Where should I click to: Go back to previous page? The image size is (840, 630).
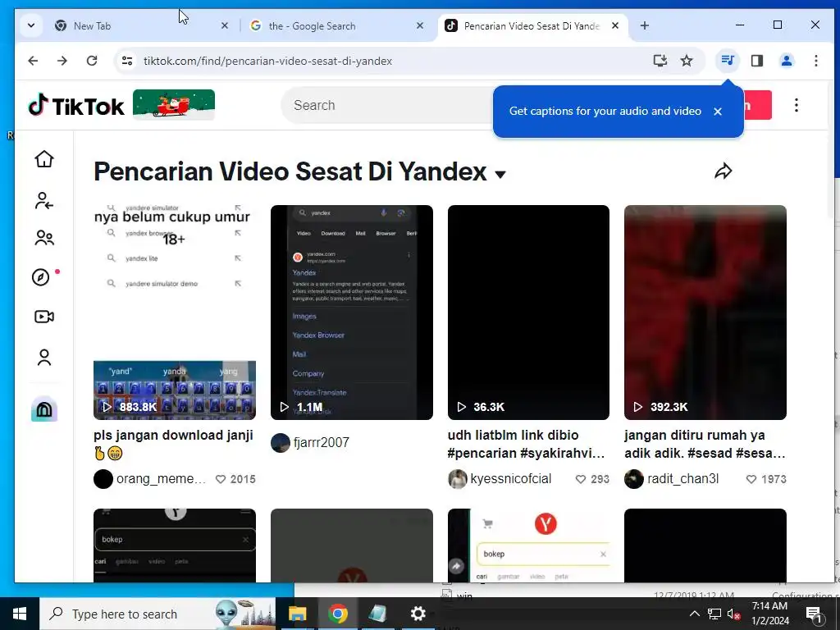[x=33, y=61]
